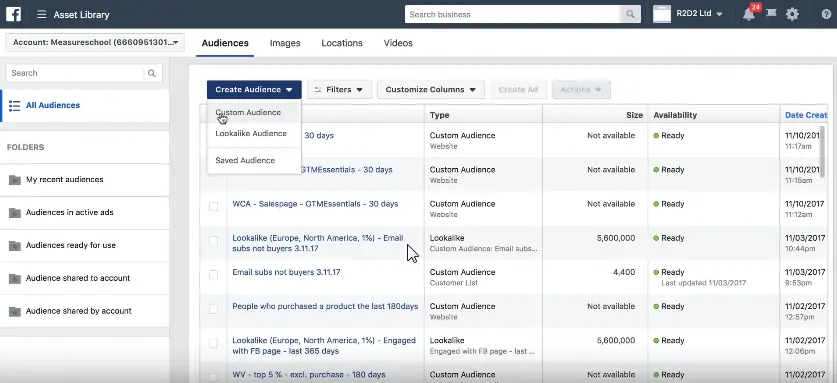Click folder icon for Audiences ready for use
The width and height of the screenshot is (837, 383).
pos(15,246)
